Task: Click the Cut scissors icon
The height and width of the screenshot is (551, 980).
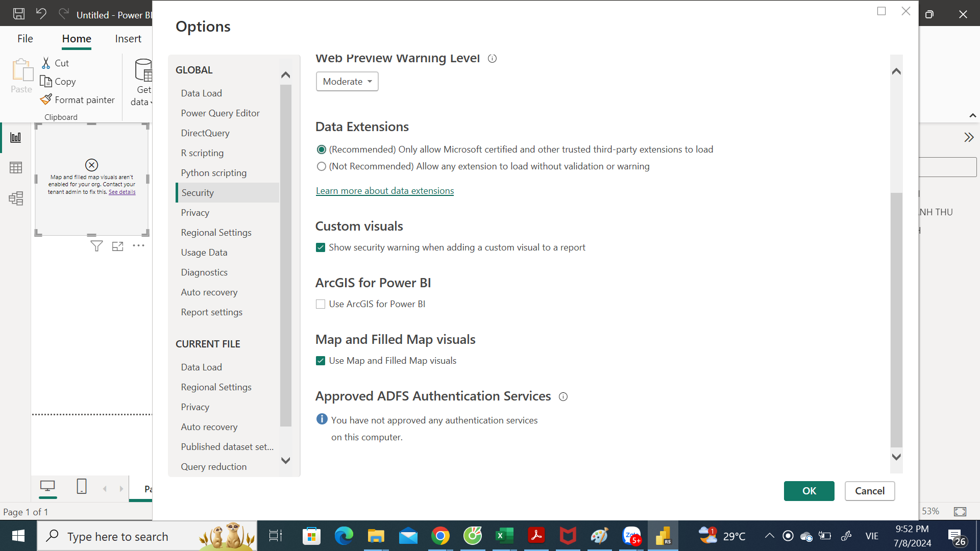Action: [x=46, y=63]
